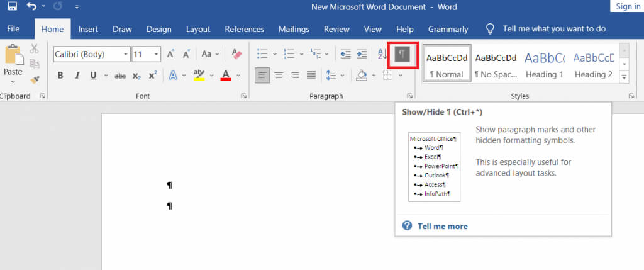Click the Sort icon in Paragraph group
Viewport: 644px width, 270px height.
(x=382, y=55)
